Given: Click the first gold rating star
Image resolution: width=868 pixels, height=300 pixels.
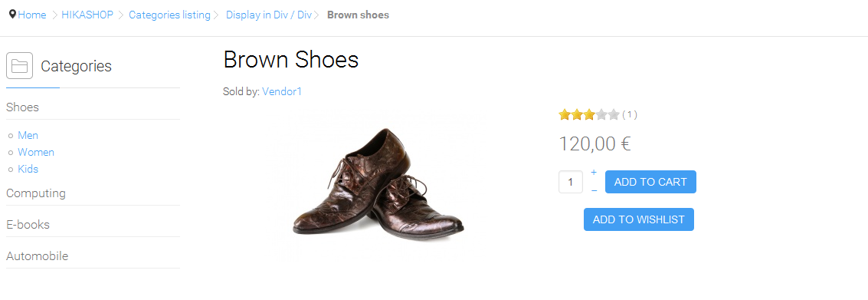Looking at the screenshot, I should coord(565,115).
